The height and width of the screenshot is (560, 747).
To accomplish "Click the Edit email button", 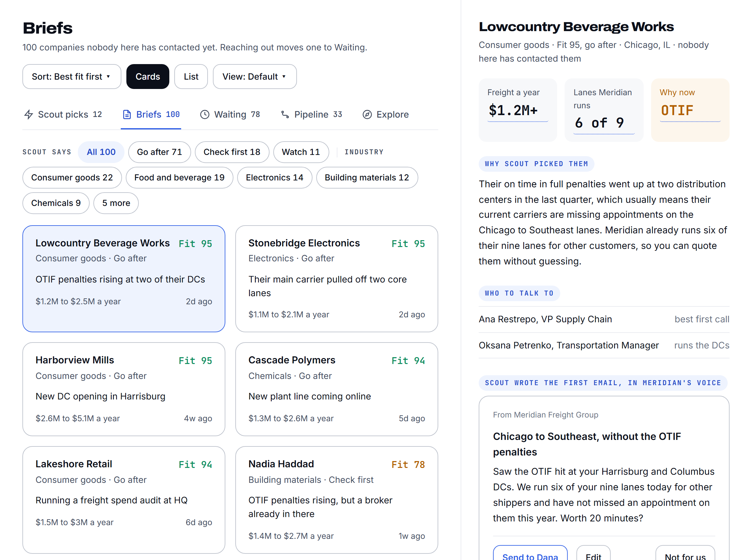I will (593, 553).
